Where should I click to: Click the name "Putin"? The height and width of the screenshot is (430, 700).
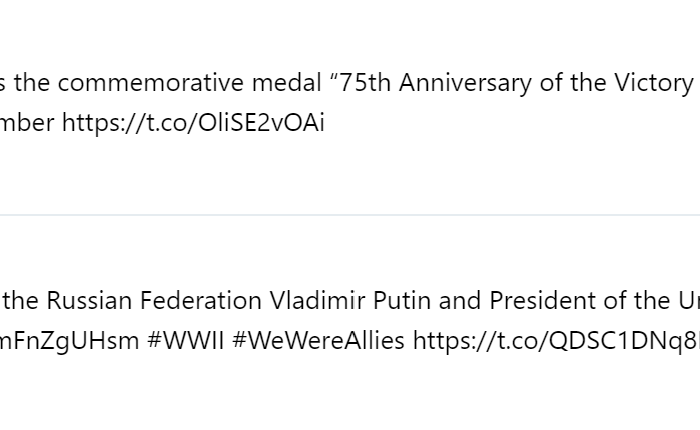click(x=401, y=301)
